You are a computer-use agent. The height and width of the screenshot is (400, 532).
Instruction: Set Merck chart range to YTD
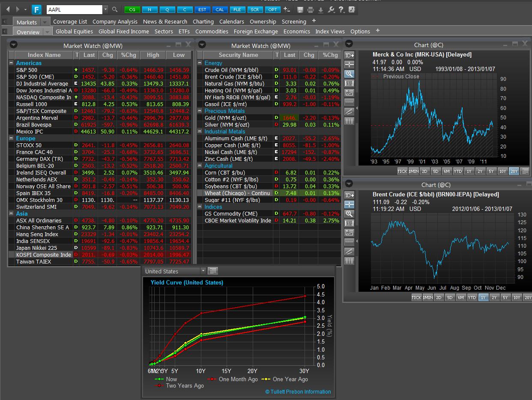click(x=457, y=171)
